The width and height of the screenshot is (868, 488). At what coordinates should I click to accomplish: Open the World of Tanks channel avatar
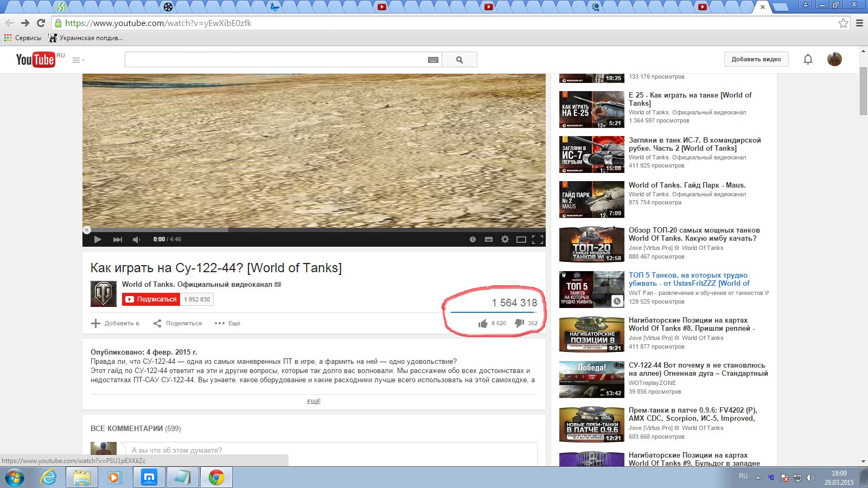pos(104,294)
